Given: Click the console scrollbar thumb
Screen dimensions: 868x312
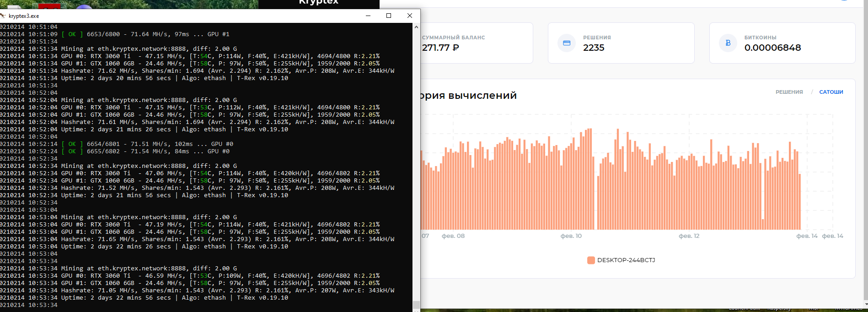Looking at the screenshot, I should (416, 305).
